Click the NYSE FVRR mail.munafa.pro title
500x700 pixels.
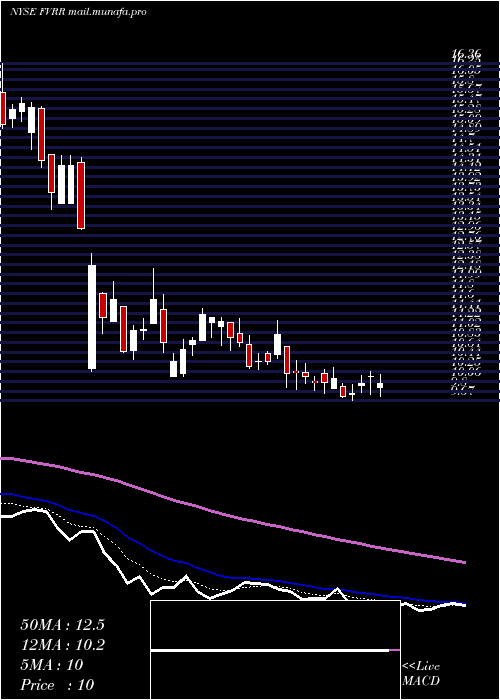(78, 12)
